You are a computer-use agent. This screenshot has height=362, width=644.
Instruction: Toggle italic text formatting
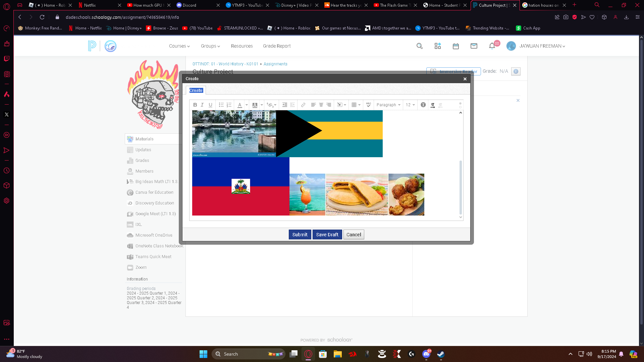tap(202, 105)
